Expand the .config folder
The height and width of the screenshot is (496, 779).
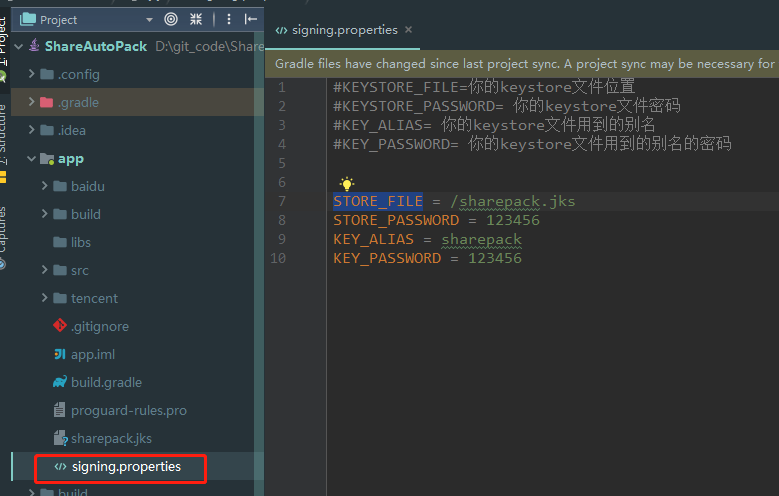(31, 74)
